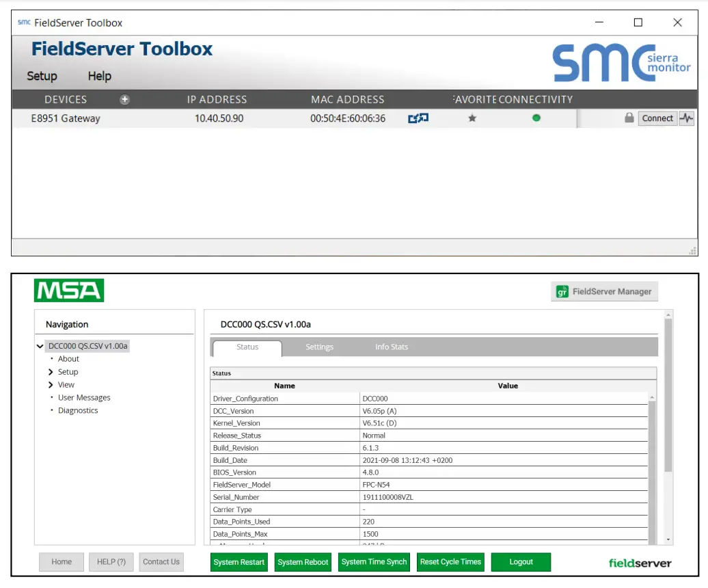The width and height of the screenshot is (708, 588).
Task: Click the DEVICES column header
Action: point(66,99)
